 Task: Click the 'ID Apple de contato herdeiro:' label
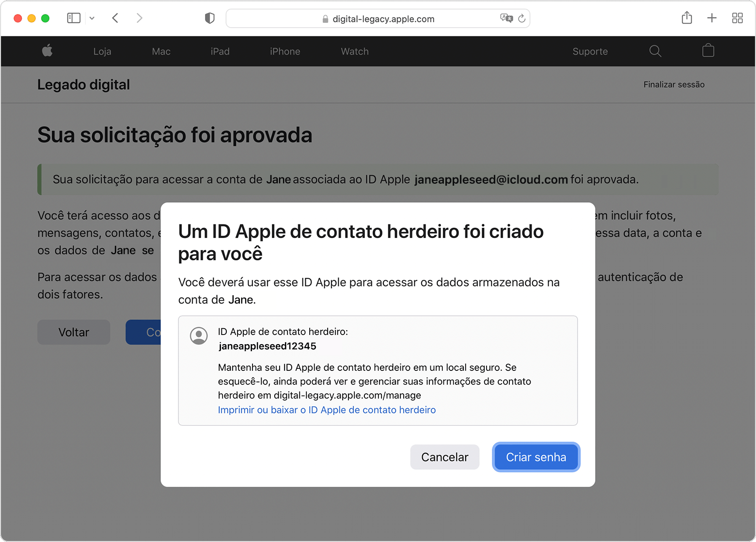coord(283,332)
